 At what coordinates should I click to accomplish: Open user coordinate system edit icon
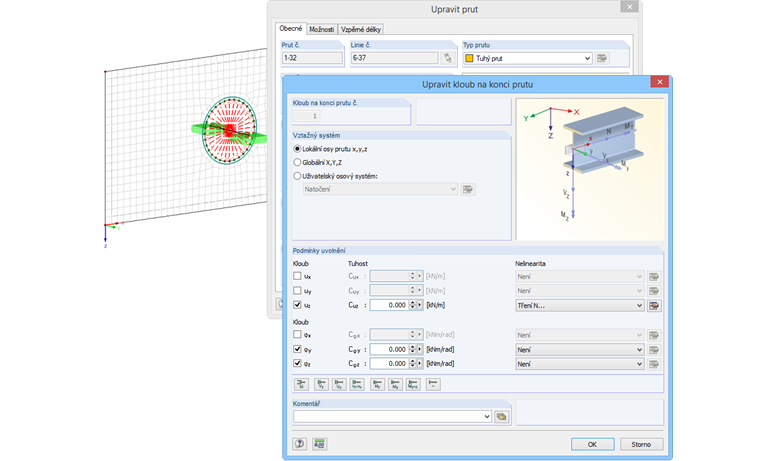[468, 189]
